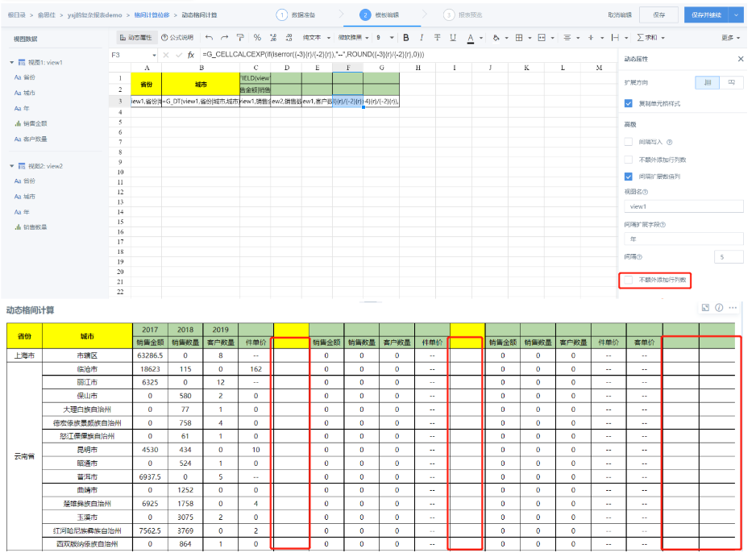
Task: Open the fx insert-function icon
Action: pyautogui.click(x=191, y=55)
